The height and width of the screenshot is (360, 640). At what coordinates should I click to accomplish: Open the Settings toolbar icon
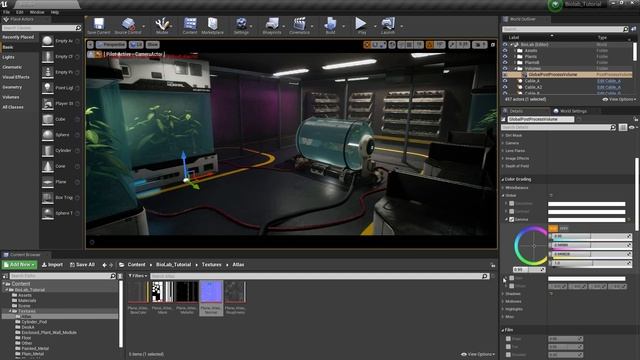pyautogui.click(x=241, y=24)
